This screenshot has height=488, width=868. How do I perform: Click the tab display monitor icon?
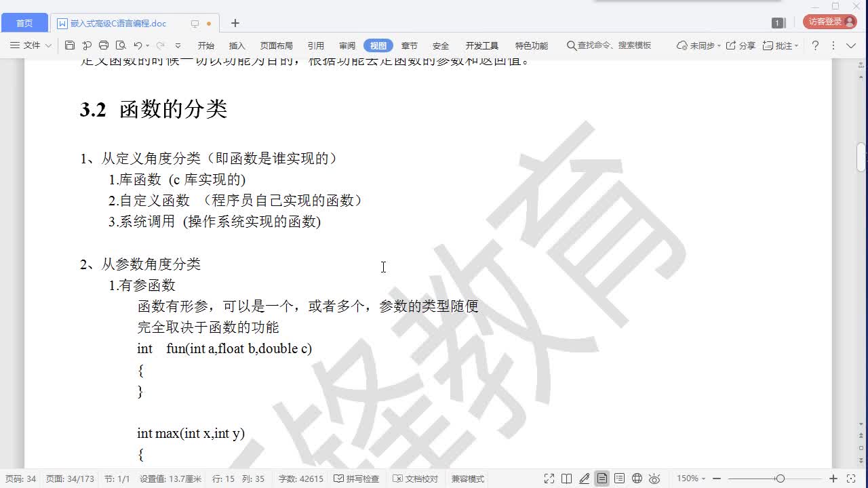(195, 24)
